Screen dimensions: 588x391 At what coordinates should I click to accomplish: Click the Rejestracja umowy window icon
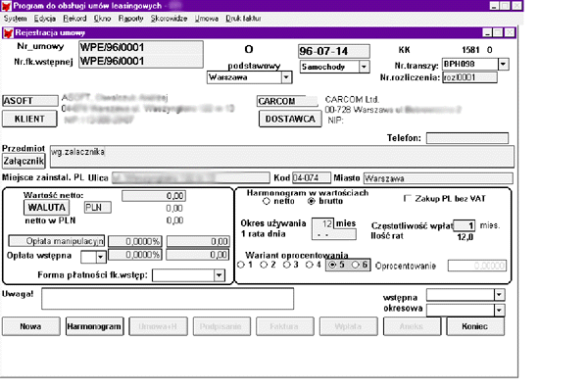tap(8, 33)
